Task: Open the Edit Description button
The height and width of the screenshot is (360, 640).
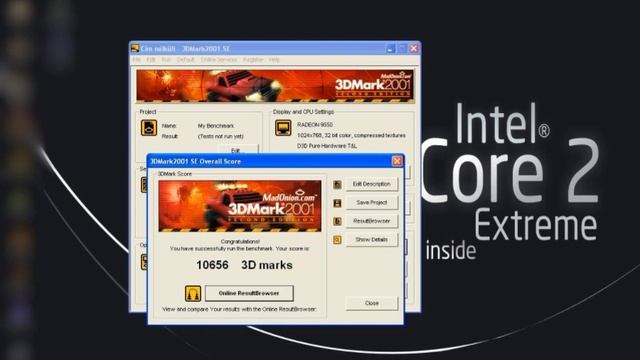Action: 371,184
